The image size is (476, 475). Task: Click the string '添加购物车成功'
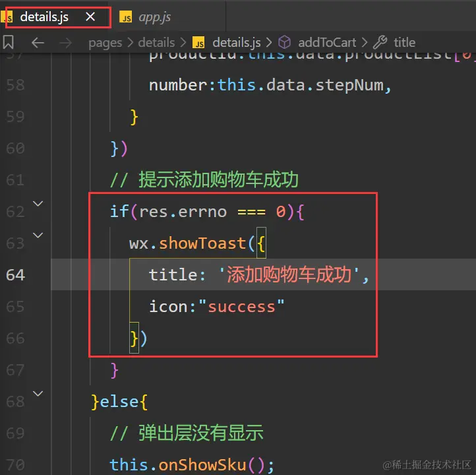pos(289,274)
